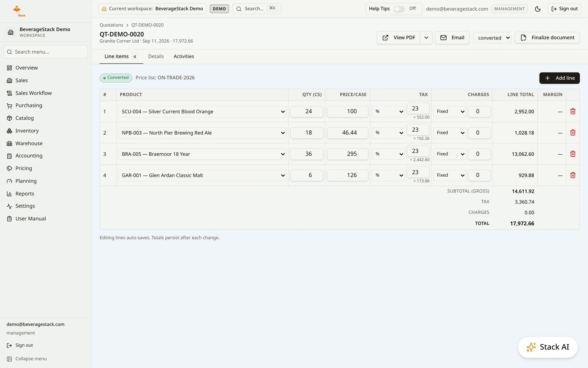
Task: Open product dropdown for SCU-004 line
Action: [202, 112]
